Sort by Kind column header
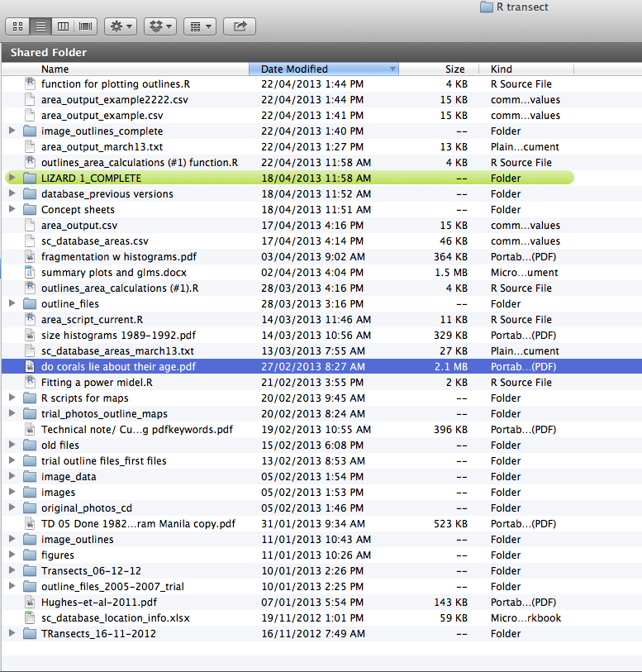This screenshot has width=642, height=672. 526,69
